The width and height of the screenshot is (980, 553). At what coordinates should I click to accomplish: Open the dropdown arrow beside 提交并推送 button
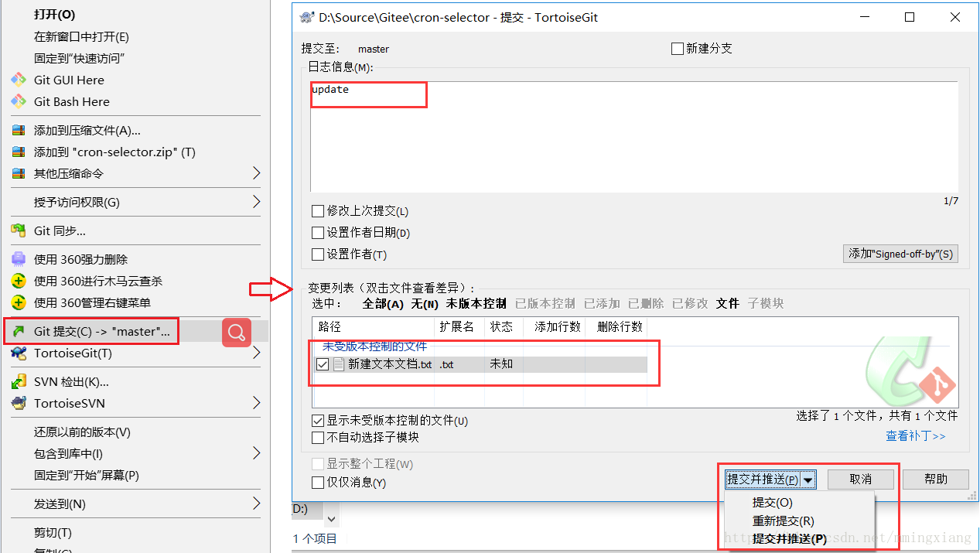[x=808, y=480]
